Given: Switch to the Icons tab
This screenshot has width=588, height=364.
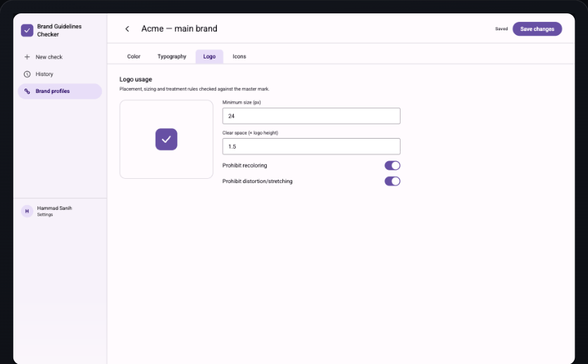Looking at the screenshot, I should pyautogui.click(x=239, y=56).
